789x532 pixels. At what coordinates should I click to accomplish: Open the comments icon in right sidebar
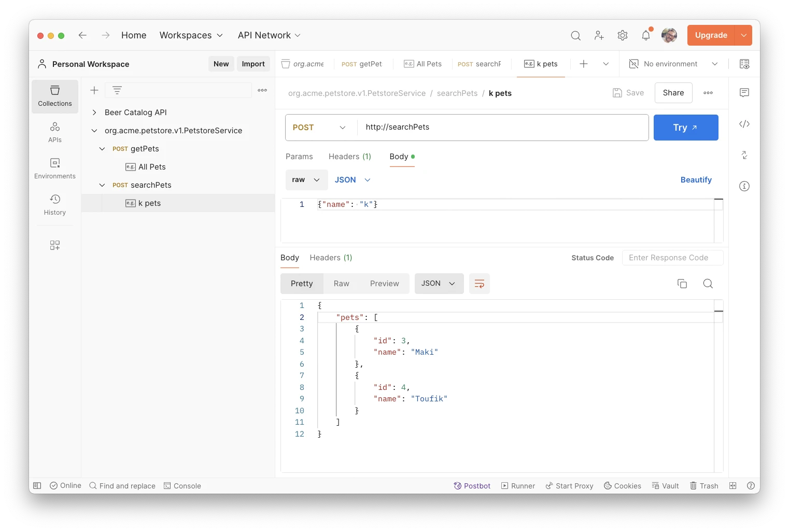coord(744,93)
